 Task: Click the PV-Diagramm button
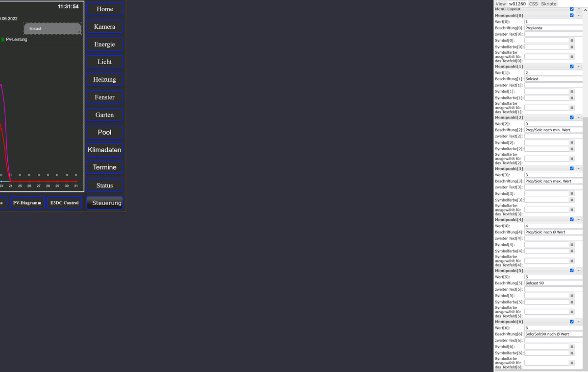(x=27, y=203)
